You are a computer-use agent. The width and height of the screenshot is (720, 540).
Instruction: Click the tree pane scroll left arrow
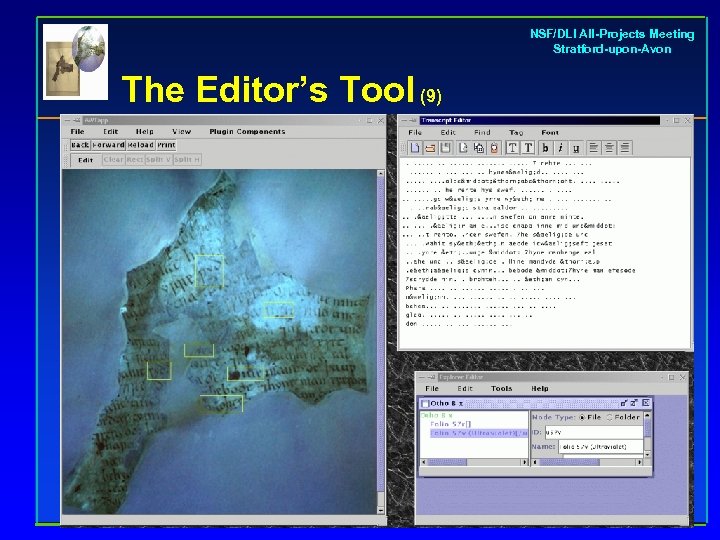pos(424,462)
